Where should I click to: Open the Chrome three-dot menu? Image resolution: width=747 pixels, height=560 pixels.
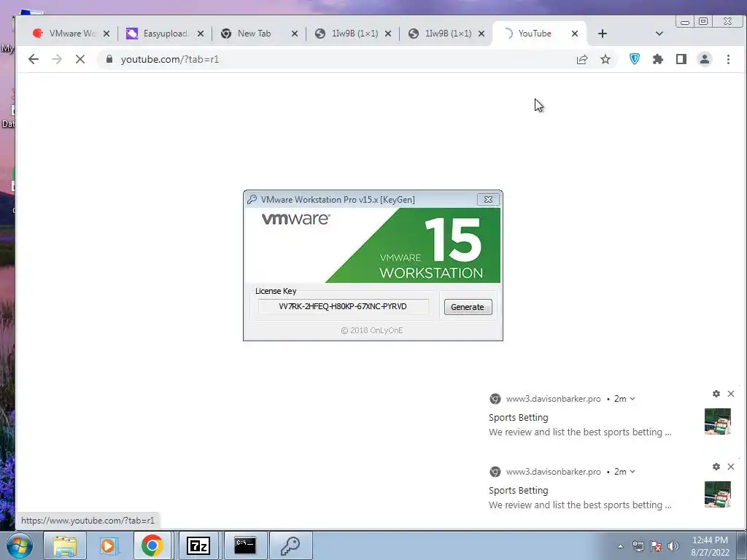728,59
